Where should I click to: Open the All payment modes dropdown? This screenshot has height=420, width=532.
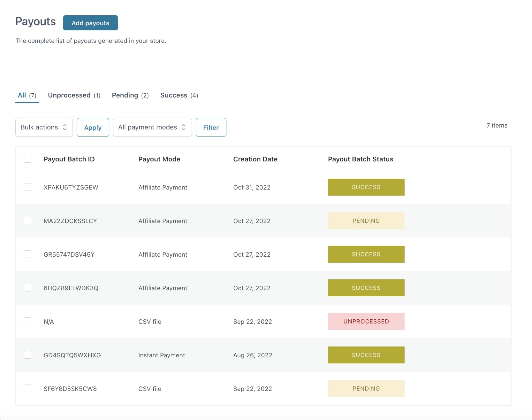(152, 127)
